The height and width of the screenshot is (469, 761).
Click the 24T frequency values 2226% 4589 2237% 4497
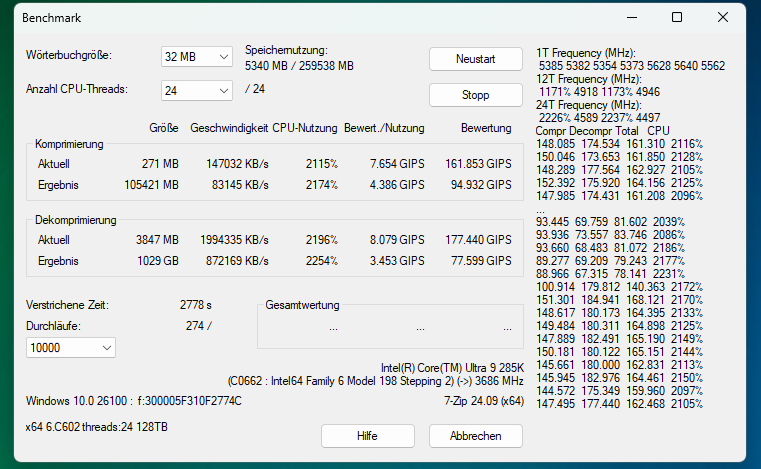tap(599, 117)
